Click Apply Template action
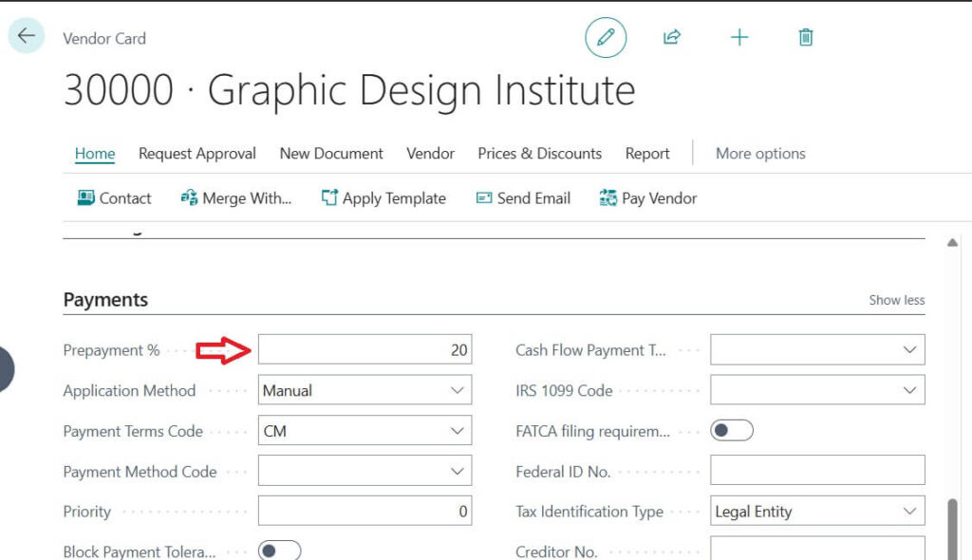The image size is (972, 560). tap(383, 198)
